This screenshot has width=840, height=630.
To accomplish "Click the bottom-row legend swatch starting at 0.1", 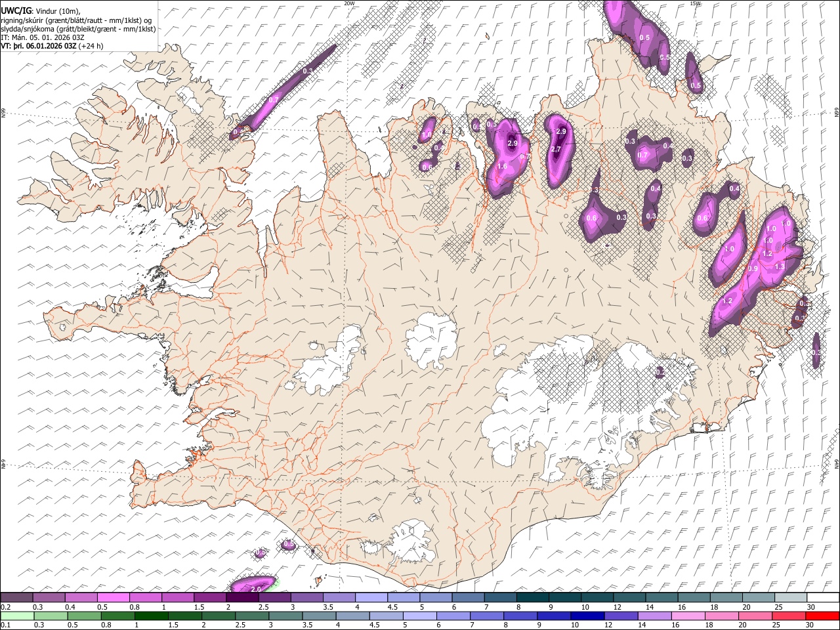I will tap(16, 616).
